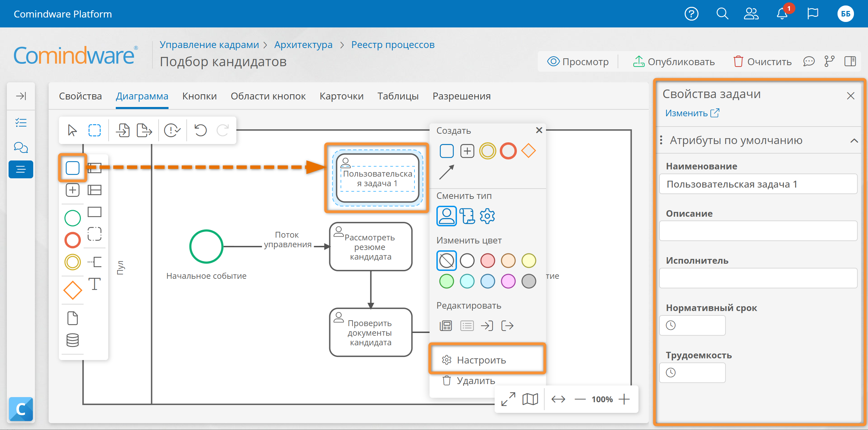Screen dimensions: 868x430
Task: Open the Архитектура breadcrumb link
Action: pyautogui.click(x=303, y=45)
